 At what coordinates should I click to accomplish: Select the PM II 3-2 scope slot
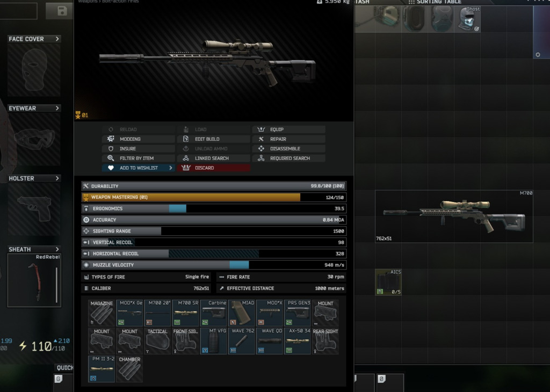click(102, 369)
